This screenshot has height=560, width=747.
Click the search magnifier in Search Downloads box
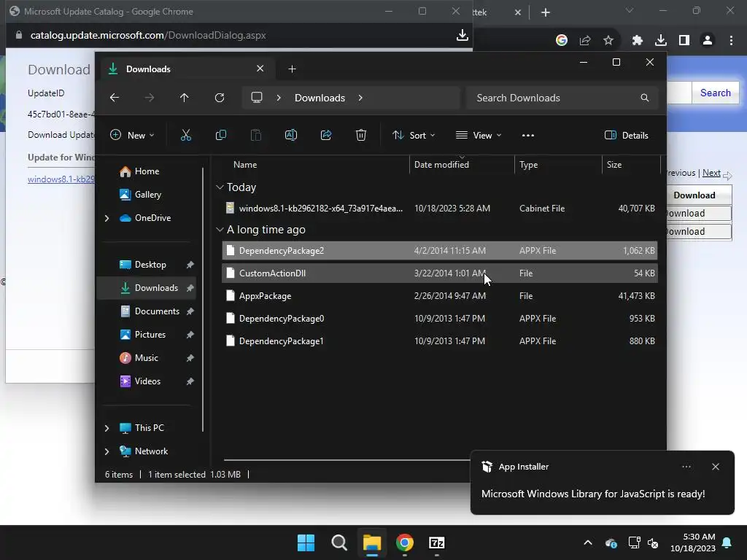tap(645, 98)
